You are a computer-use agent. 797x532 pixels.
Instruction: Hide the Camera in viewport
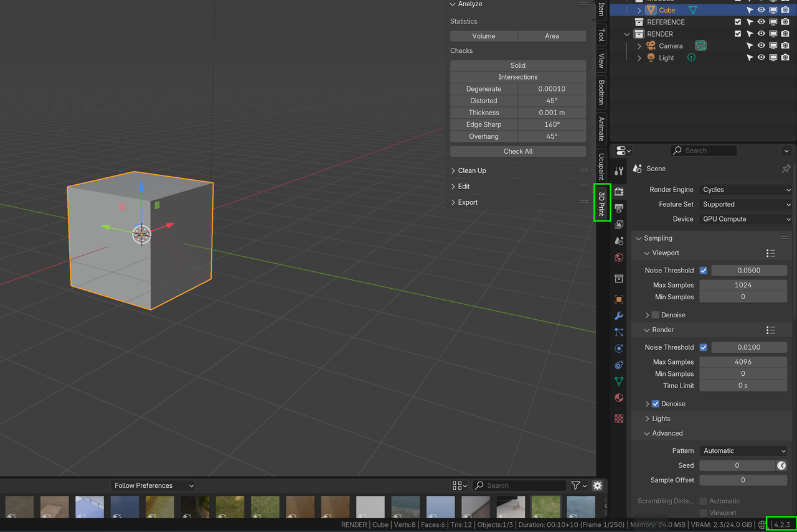pos(761,46)
